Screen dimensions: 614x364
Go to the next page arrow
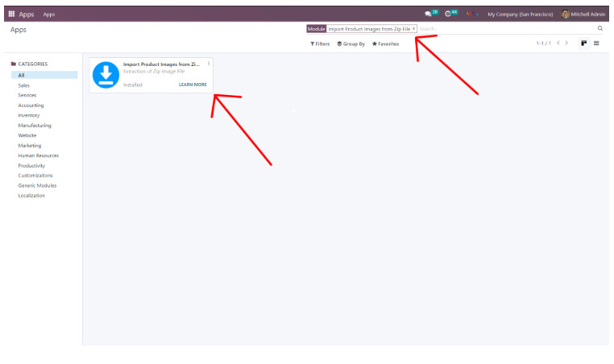(x=566, y=43)
